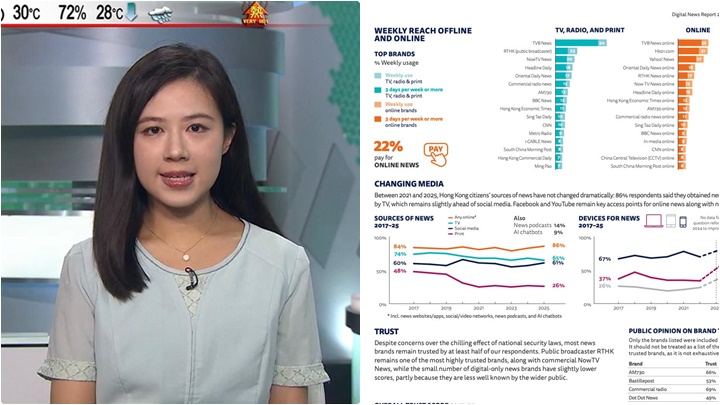
Task: Click the TVB News teal bar showing 54
Action: (x=581, y=43)
